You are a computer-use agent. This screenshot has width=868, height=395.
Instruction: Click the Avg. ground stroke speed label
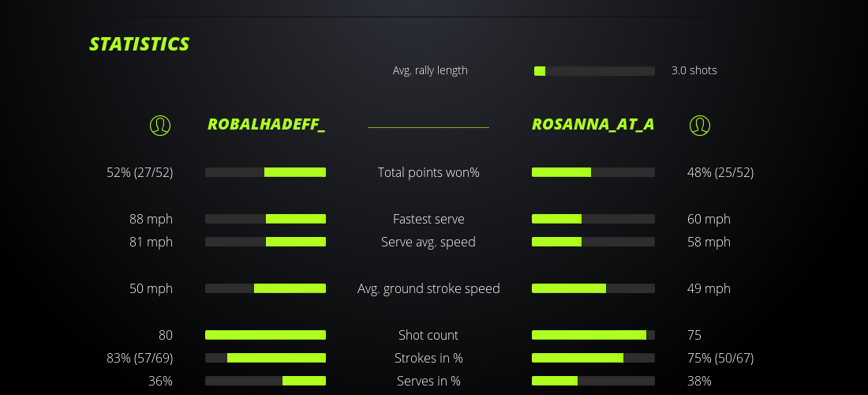coord(428,288)
